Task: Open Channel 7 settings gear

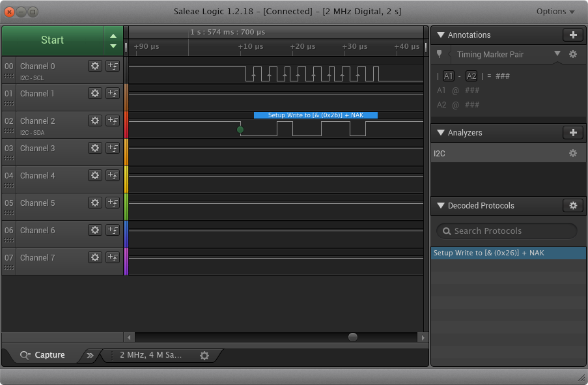Action: tap(95, 258)
